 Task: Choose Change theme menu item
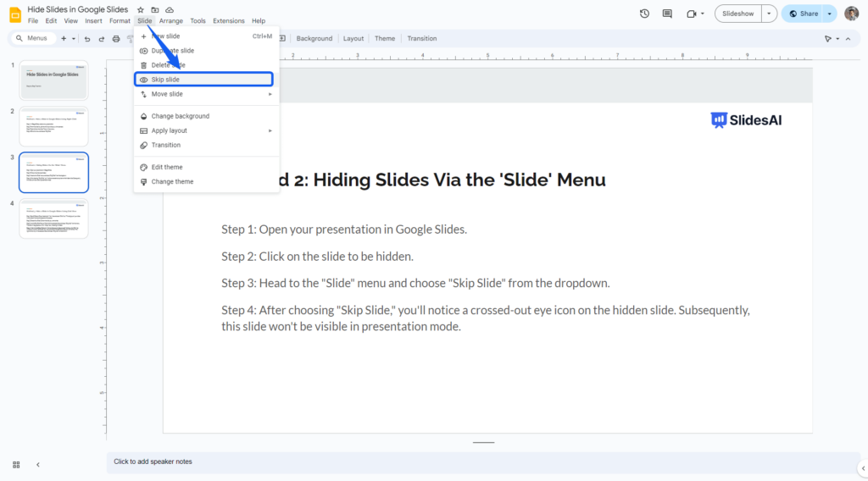click(x=206, y=181)
